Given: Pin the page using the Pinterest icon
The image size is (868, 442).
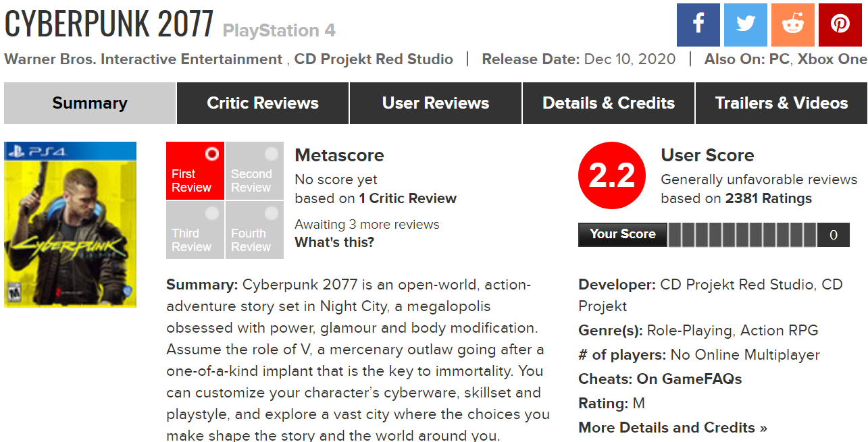Looking at the screenshot, I should (840, 25).
